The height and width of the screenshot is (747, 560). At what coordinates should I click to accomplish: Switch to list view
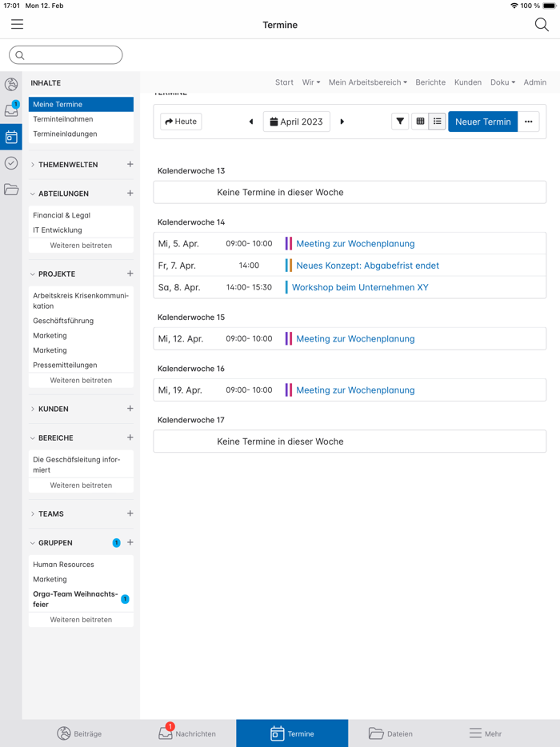437,122
